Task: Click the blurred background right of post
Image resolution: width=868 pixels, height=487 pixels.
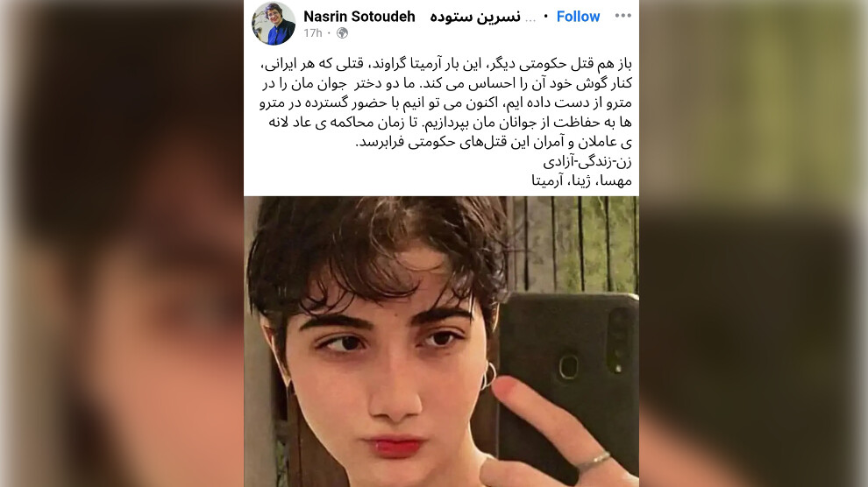Action: point(753,243)
